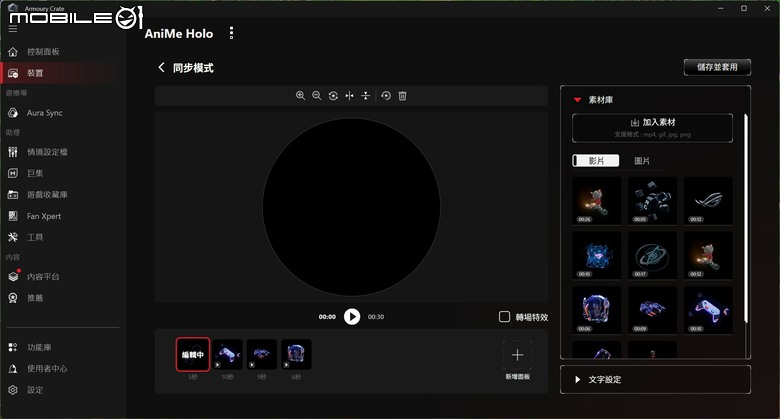Screen dimensions: 780x419
Task: Click the circular preview canvas
Action: click(351, 207)
